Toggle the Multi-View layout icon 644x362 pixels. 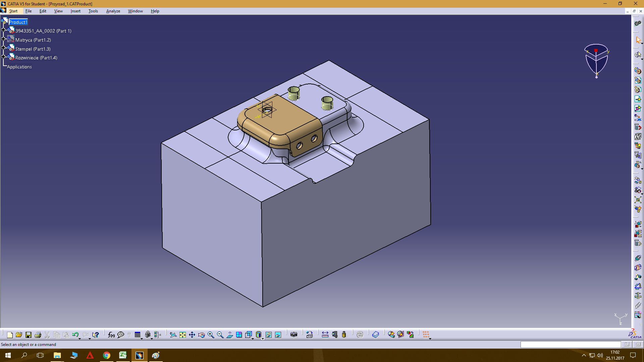click(x=239, y=335)
